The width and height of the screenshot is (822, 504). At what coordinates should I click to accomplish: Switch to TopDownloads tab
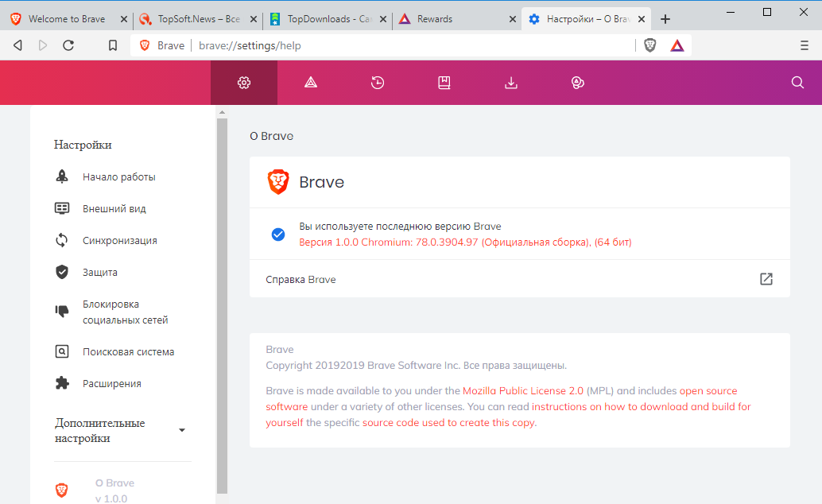coord(329,19)
